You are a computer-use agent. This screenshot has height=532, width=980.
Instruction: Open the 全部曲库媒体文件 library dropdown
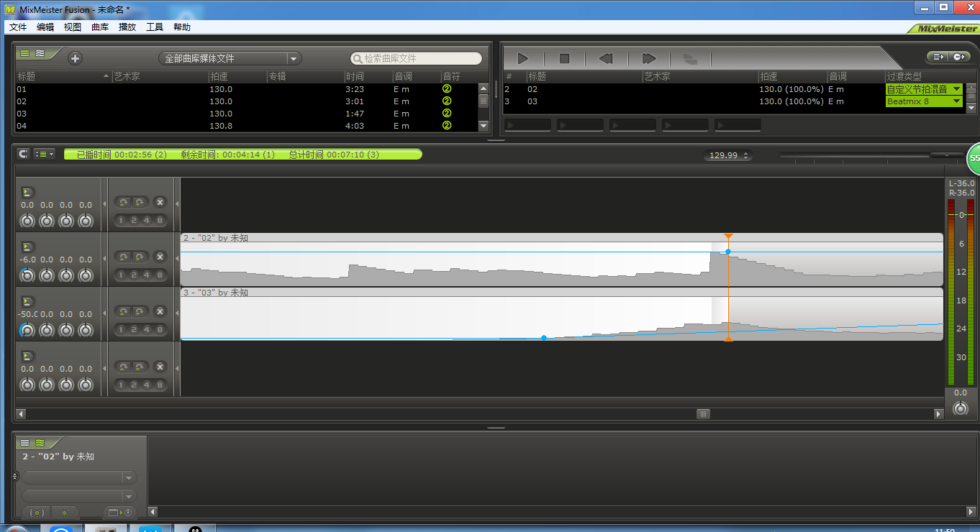[x=230, y=58]
